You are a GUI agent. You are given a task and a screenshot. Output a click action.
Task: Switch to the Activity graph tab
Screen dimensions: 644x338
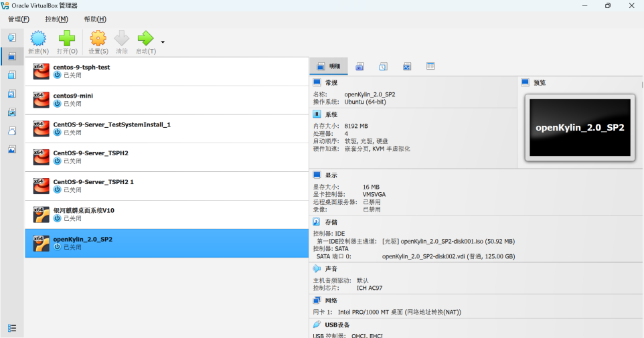coord(407,66)
